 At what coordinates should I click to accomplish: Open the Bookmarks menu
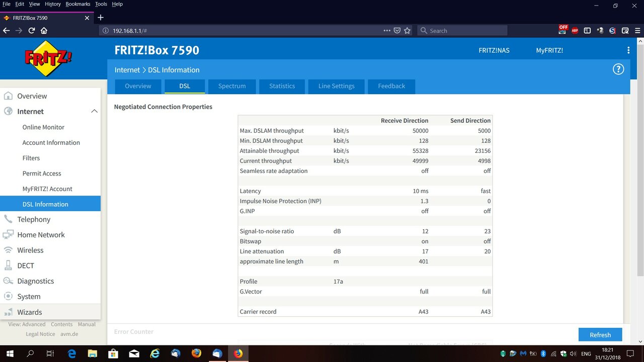(78, 4)
